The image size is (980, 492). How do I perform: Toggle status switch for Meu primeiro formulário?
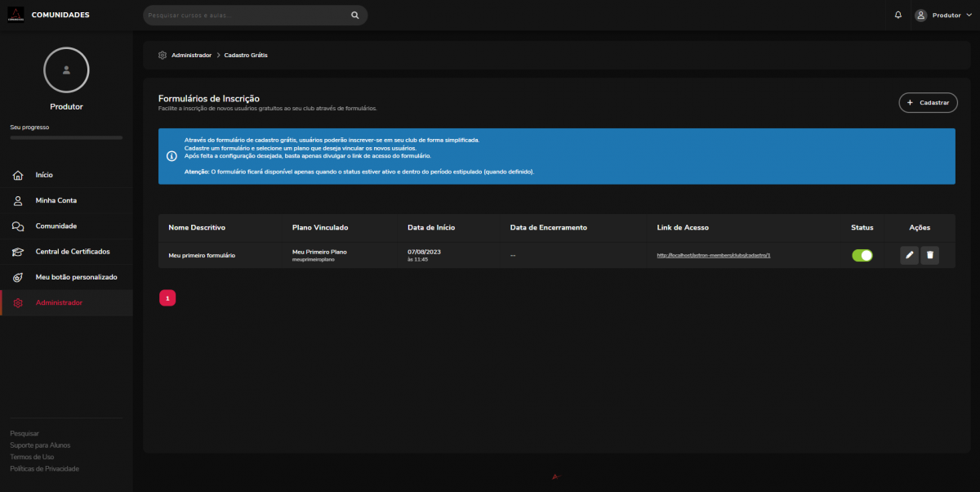click(x=862, y=256)
